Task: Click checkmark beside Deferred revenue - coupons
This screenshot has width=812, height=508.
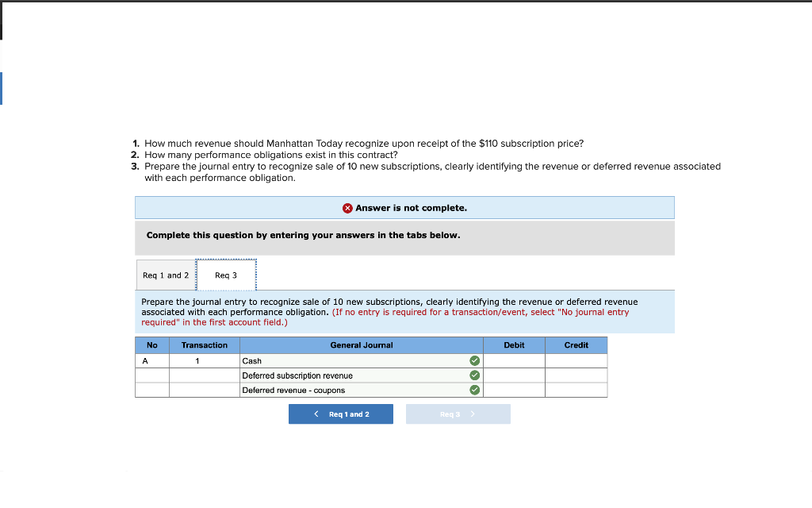Action: coord(474,389)
